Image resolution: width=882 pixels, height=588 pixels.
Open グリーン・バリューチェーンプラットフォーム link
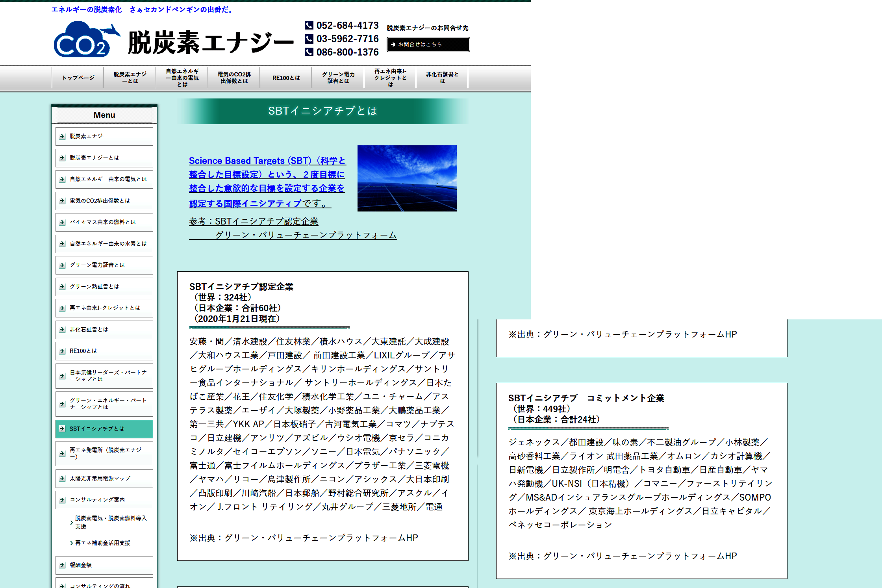pos(306,235)
